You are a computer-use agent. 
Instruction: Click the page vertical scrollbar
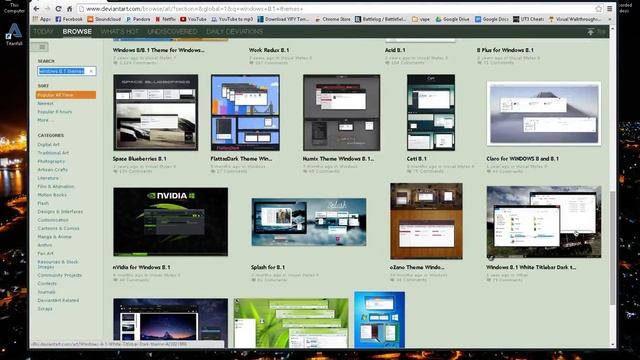(613, 248)
